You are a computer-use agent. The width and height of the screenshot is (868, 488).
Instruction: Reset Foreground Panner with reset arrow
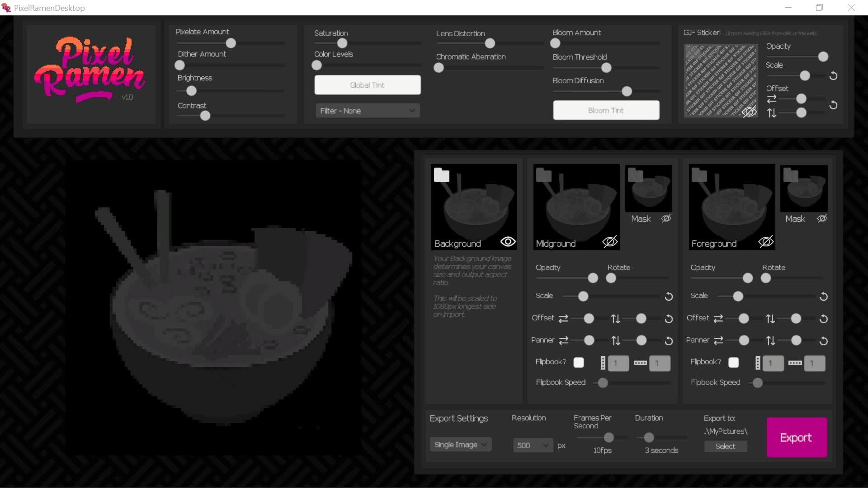(x=823, y=341)
